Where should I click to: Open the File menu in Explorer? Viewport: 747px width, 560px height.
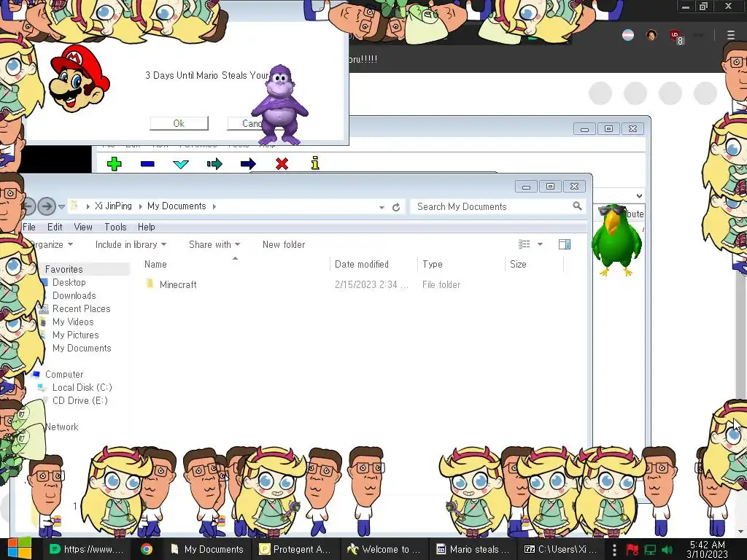tap(29, 227)
